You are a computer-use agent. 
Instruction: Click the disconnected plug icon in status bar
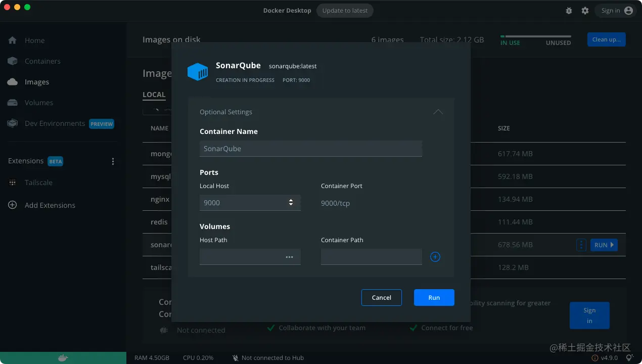pos(235,358)
